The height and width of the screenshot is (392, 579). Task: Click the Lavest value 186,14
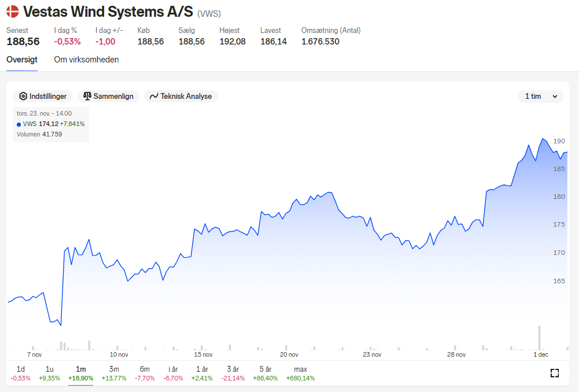[x=274, y=42]
